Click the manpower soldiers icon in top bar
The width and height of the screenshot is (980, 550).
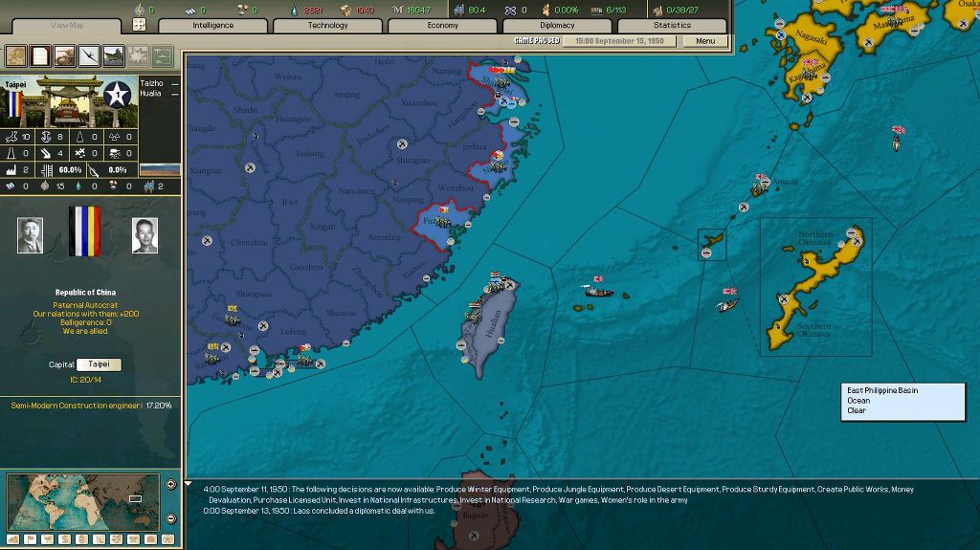pyautogui.click(x=459, y=10)
